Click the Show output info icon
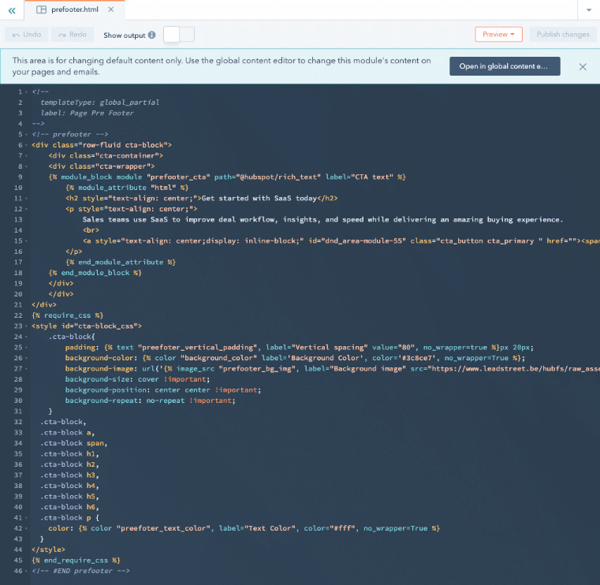Screen dimensions: 600x585 (152, 35)
